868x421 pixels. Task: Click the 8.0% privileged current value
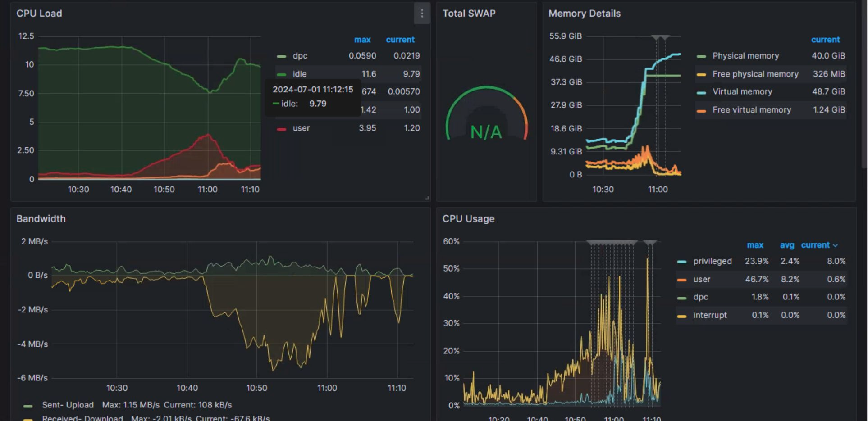coord(836,261)
